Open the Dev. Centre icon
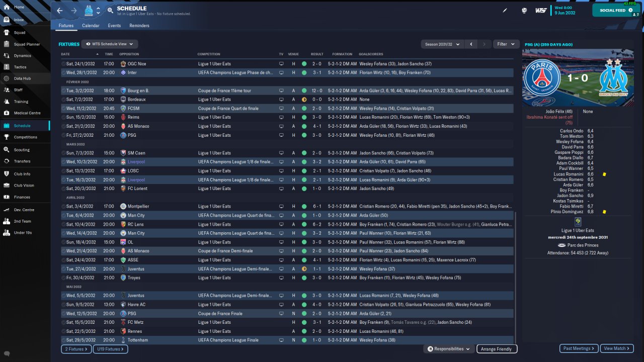 (x=7, y=210)
